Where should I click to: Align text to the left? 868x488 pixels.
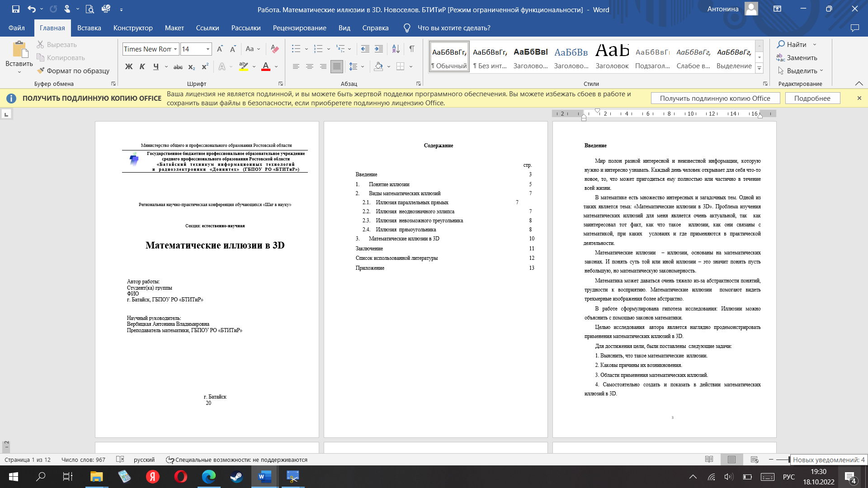296,67
